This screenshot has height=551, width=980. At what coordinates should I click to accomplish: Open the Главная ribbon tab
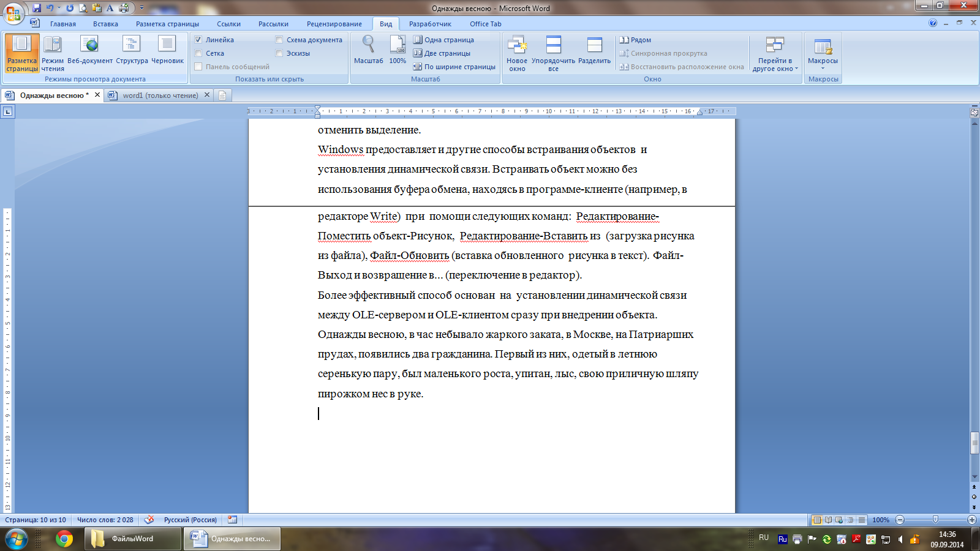click(x=63, y=24)
